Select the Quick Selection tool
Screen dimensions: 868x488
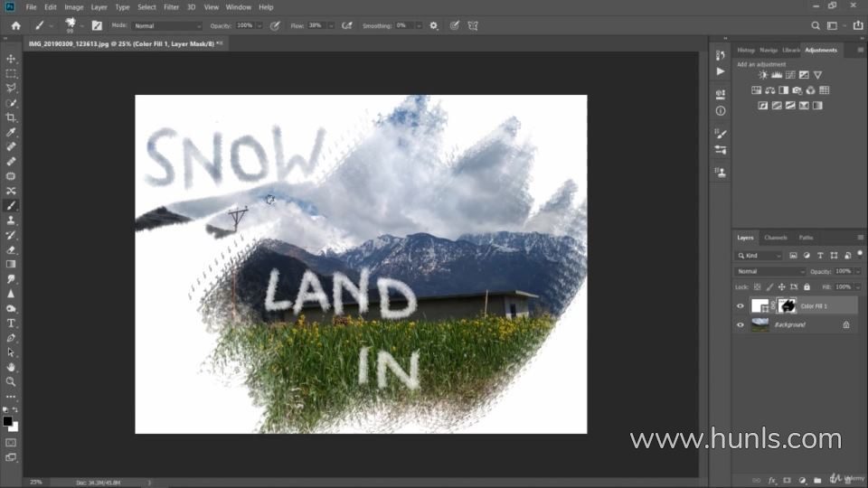coord(11,103)
